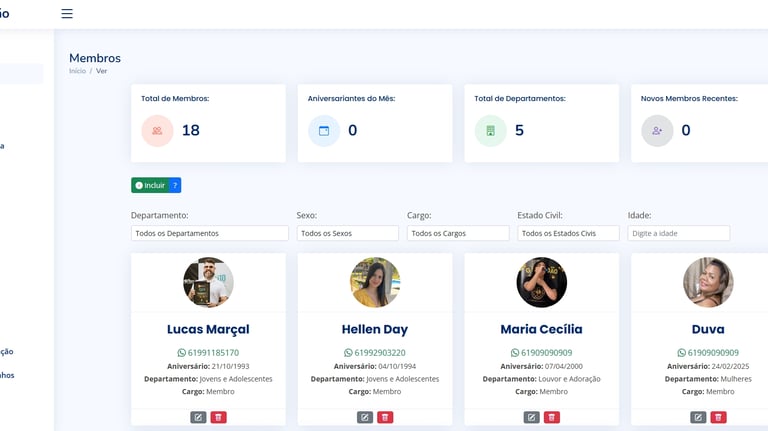768x431 pixels.
Task: Edit member Lucas Marçal
Action: click(x=198, y=417)
